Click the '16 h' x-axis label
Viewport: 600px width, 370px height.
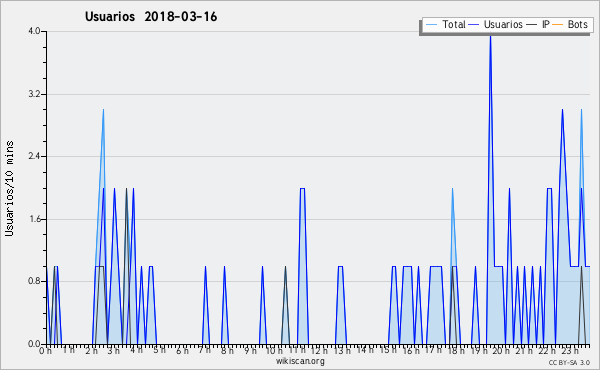(410, 350)
